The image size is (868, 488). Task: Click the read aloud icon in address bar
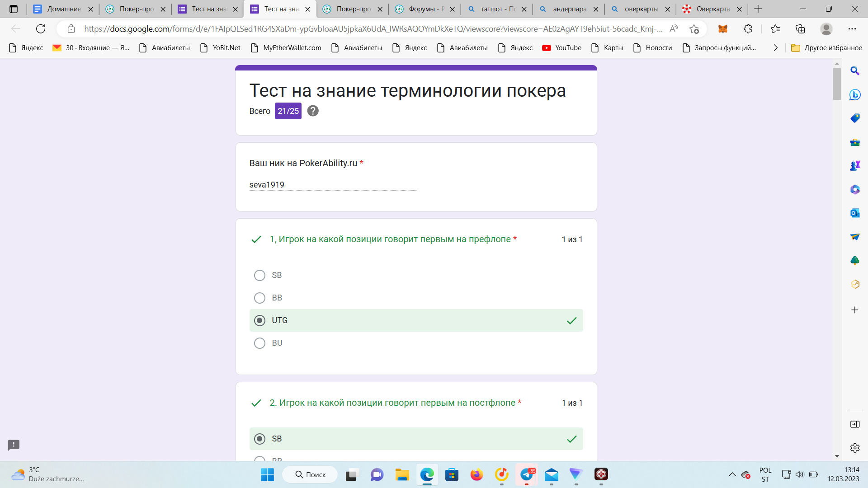674,29
